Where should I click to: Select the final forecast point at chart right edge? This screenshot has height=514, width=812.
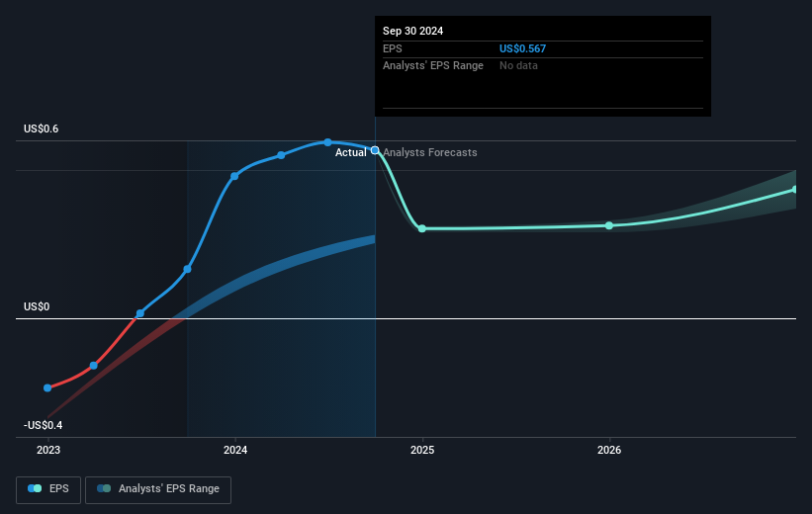(x=795, y=190)
